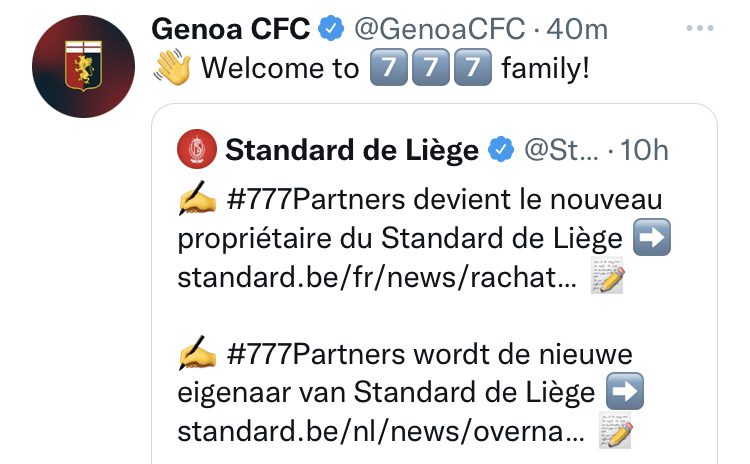Click the first keycap 7 emoji
Image resolution: width=750 pixels, height=464 pixels.
coord(388,67)
